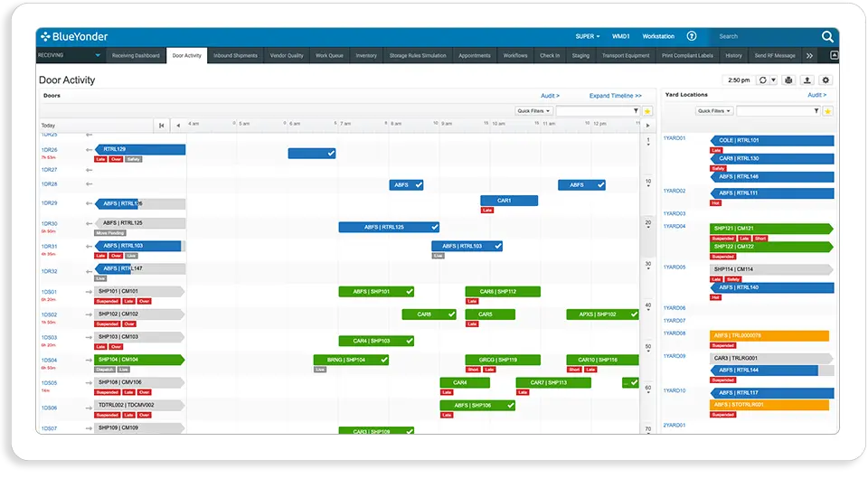868x488 pixels.
Task: Open door 1DS04 link
Action: pos(49,361)
